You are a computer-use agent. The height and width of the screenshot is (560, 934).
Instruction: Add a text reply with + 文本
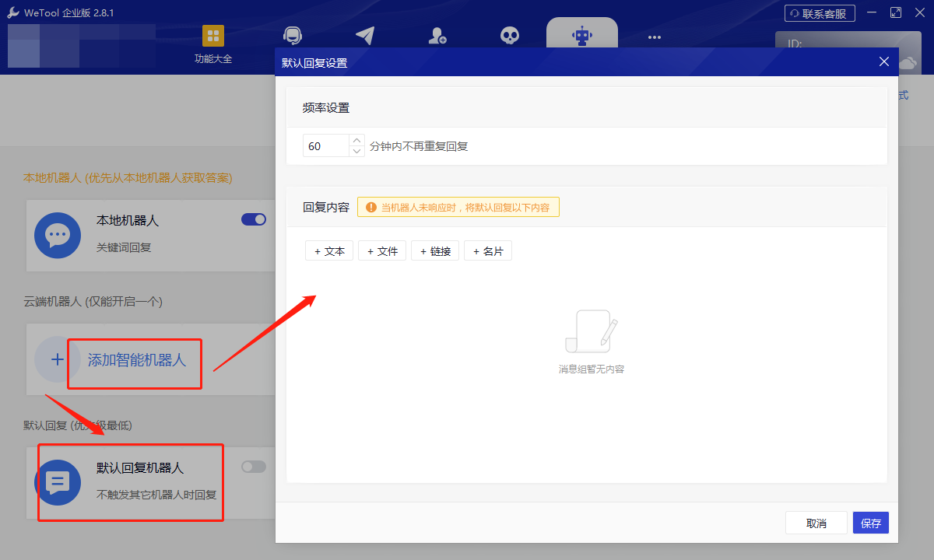(329, 250)
